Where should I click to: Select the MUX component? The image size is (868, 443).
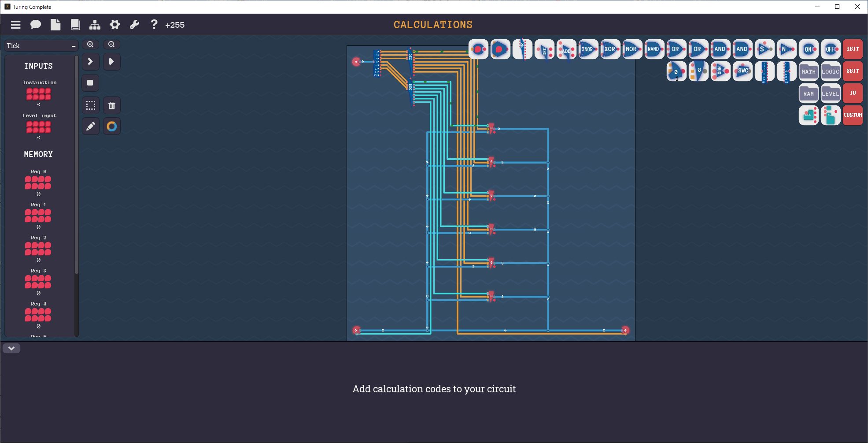click(720, 71)
